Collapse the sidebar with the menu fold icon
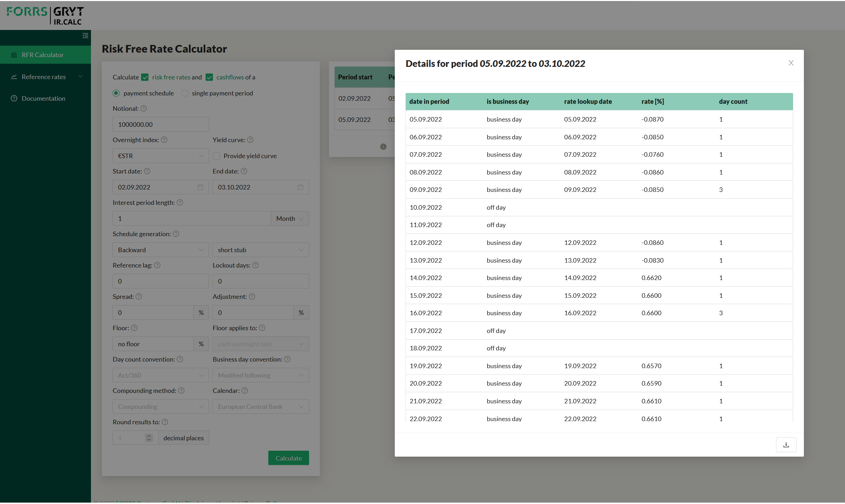The width and height of the screenshot is (845, 504). [x=85, y=36]
